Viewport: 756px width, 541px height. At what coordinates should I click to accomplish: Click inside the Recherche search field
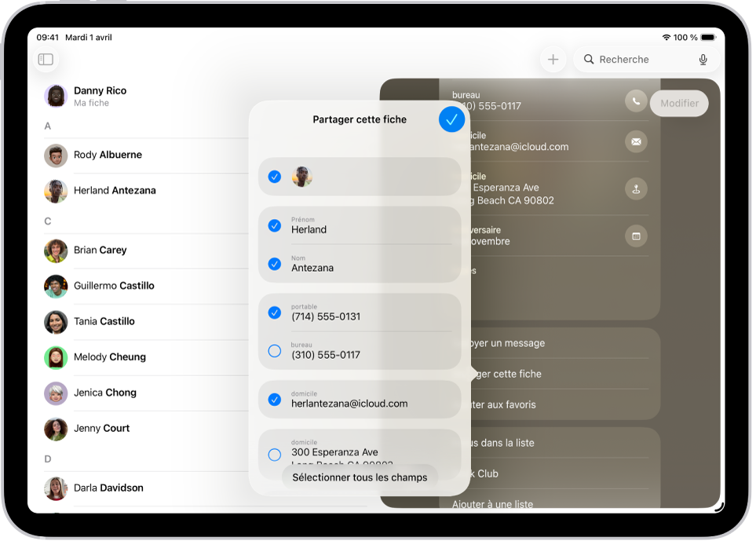628,59
